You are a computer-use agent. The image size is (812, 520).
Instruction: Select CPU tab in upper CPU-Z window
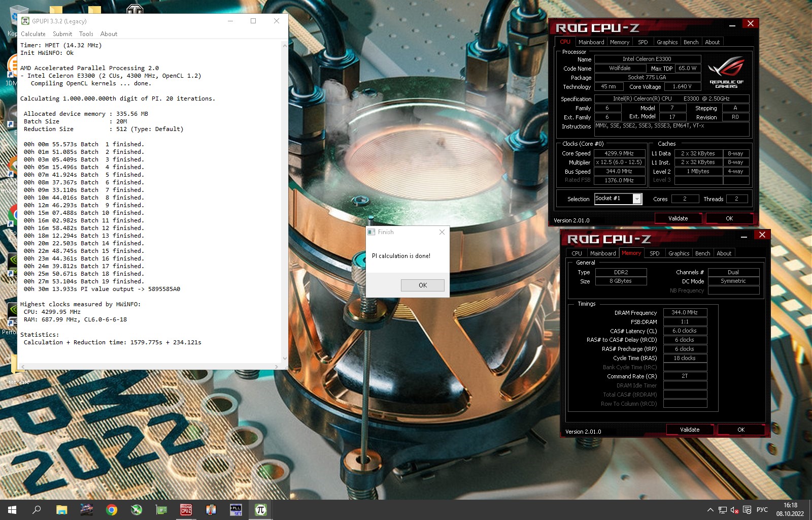tap(565, 42)
